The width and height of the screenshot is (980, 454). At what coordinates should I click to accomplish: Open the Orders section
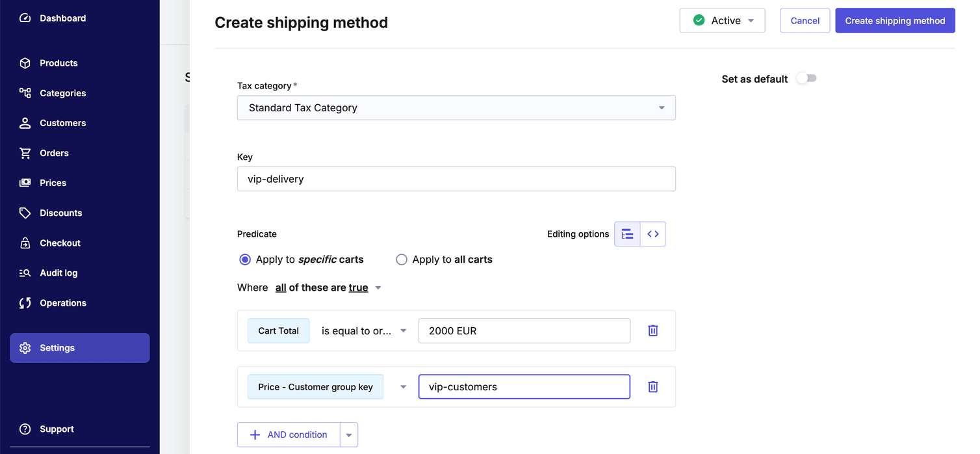click(55, 153)
